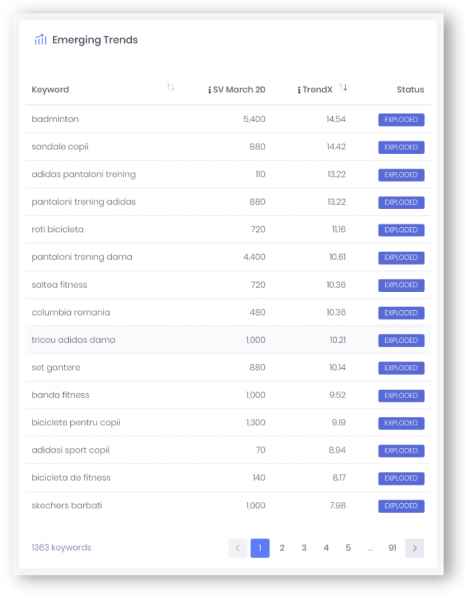The height and width of the screenshot is (600, 465).
Task: Click the Emerging Trends bar chart icon
Action: click(x=40, y=39)
